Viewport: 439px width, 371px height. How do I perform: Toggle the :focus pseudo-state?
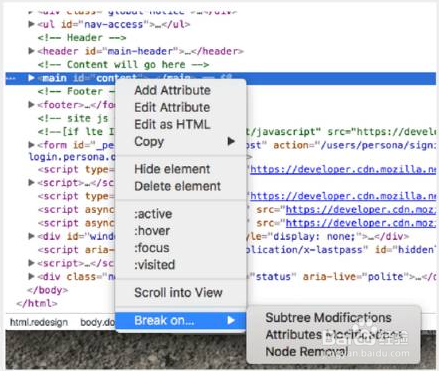coord(152,248)
